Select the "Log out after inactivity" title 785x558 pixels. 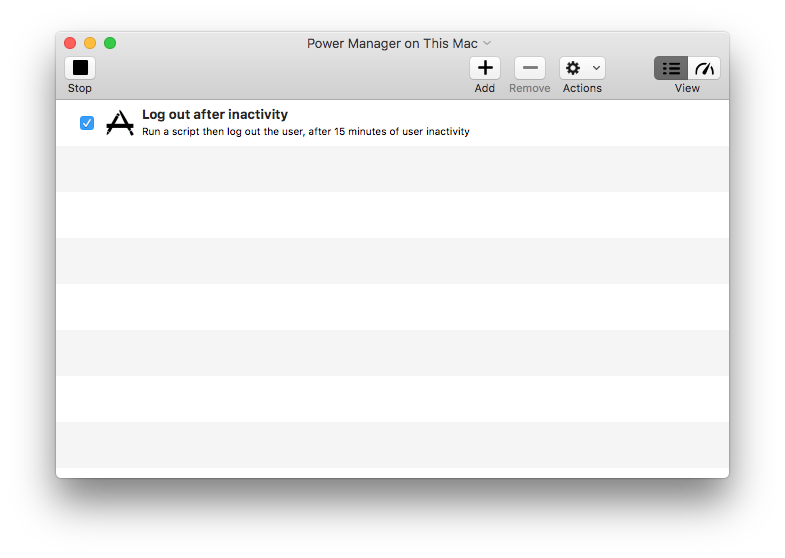coord(215,115)
